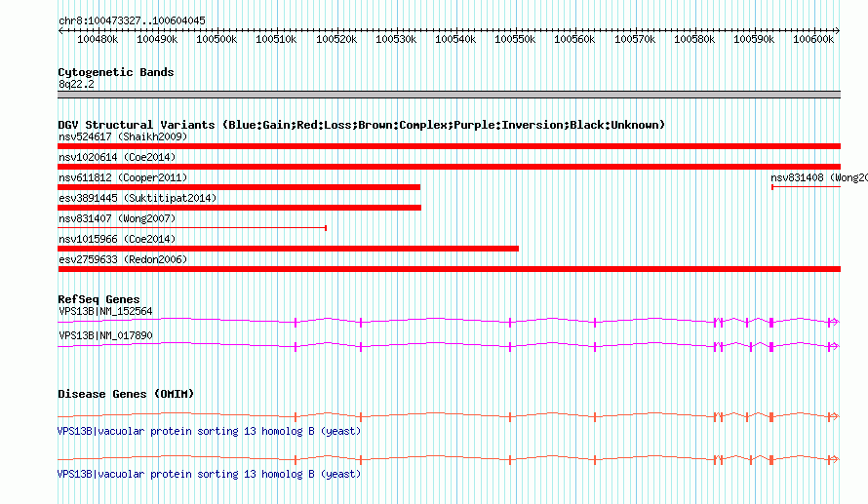Click the lower orange OMIM gene track
Screen dimensions: 868x504
[x=449, y=459]
